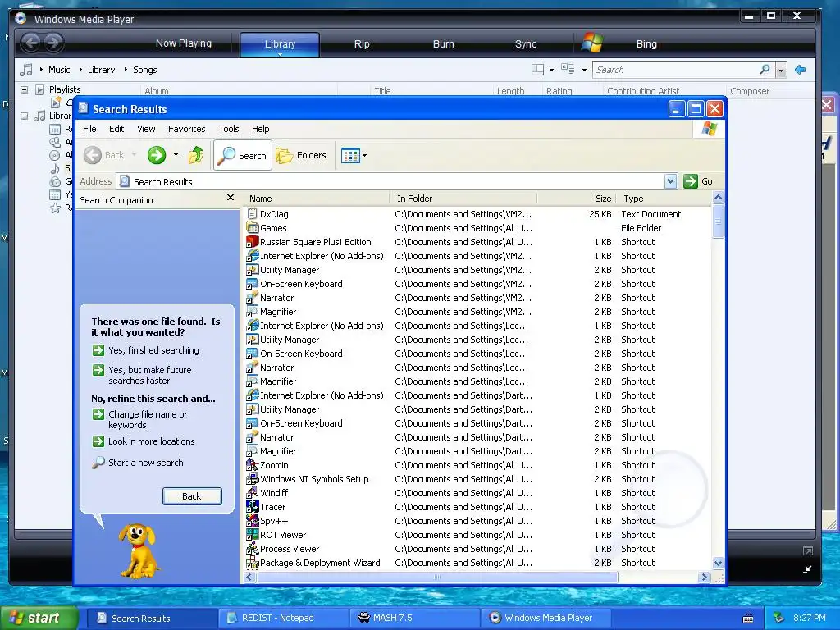Open the Views icon menu in Explorer toolbar
The width and height of the screenshot is (840, 630).
pyautogui.click(x=350, y=156)
